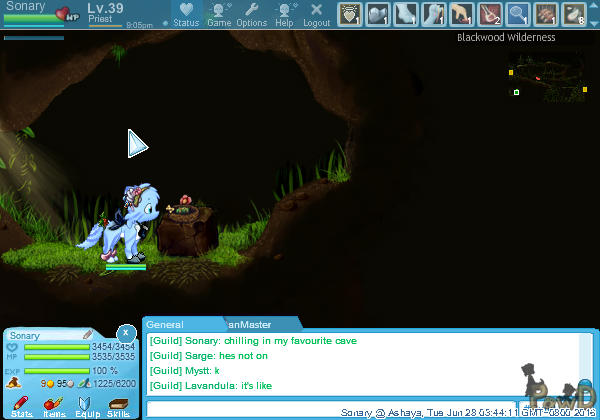The image size is (600, 420).
Task: Focus the chat message input field
Action: (x=330, y=408)
